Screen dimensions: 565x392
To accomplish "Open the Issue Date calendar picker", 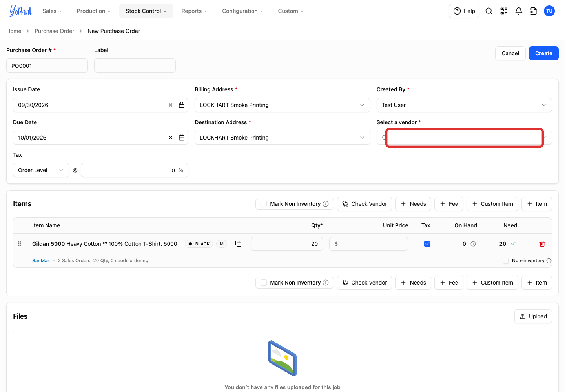I will pos(182,105).
